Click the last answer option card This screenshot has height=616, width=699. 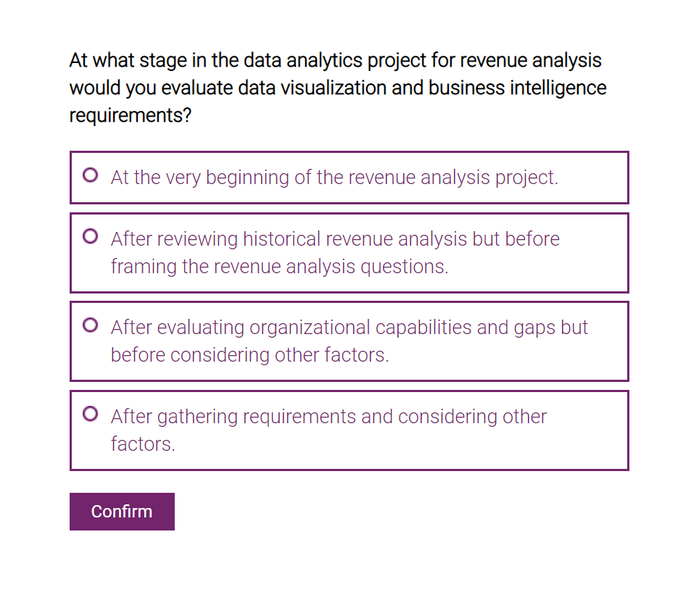(348, 430)
